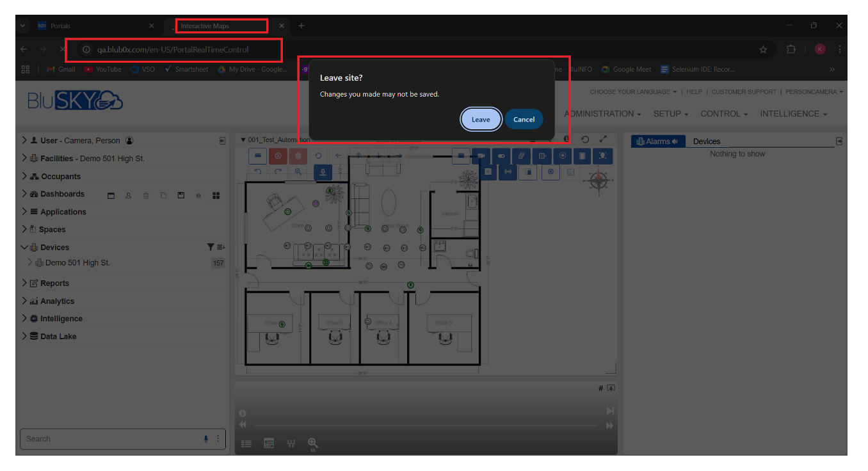The image size is (868, 471).
Task: Open the zoom-in tool on the floor plan toolbar
Action: point(298,172)
